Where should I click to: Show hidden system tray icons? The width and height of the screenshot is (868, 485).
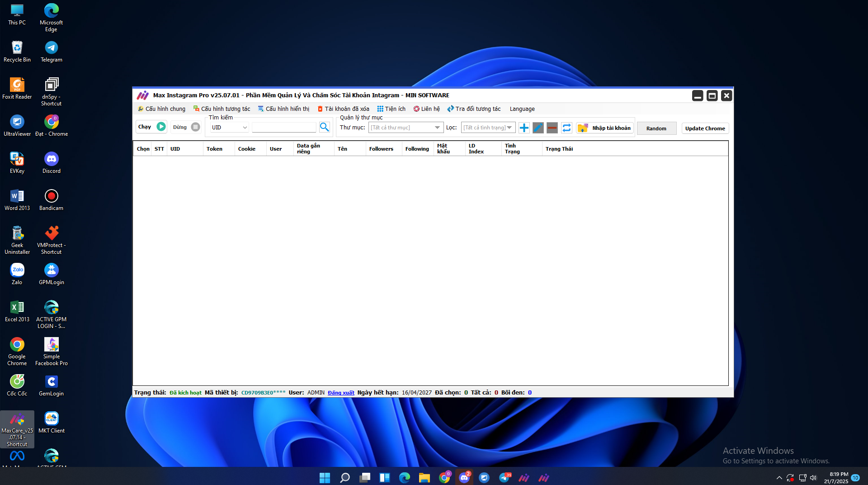tap(779, 478)
